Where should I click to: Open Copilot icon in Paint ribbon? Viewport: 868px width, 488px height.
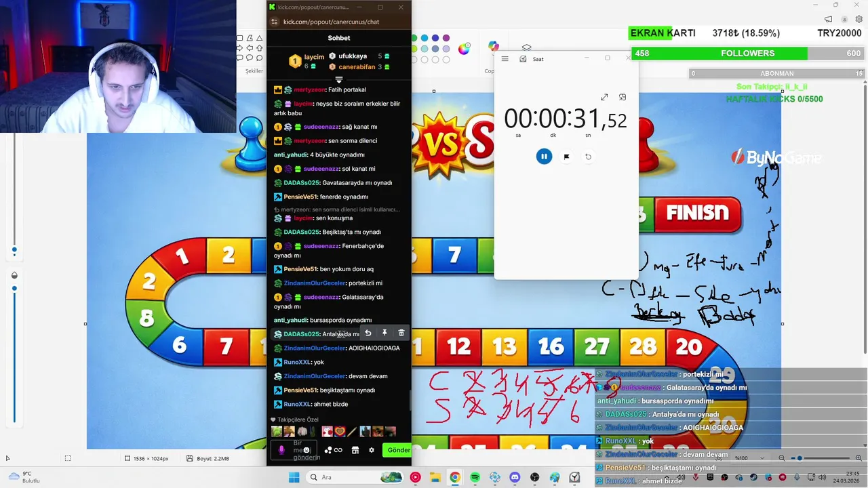pyautogui.click(x=494, y=46)
